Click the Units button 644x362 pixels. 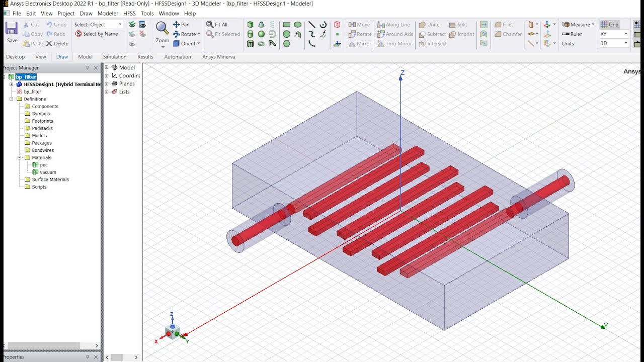[568, 44]
